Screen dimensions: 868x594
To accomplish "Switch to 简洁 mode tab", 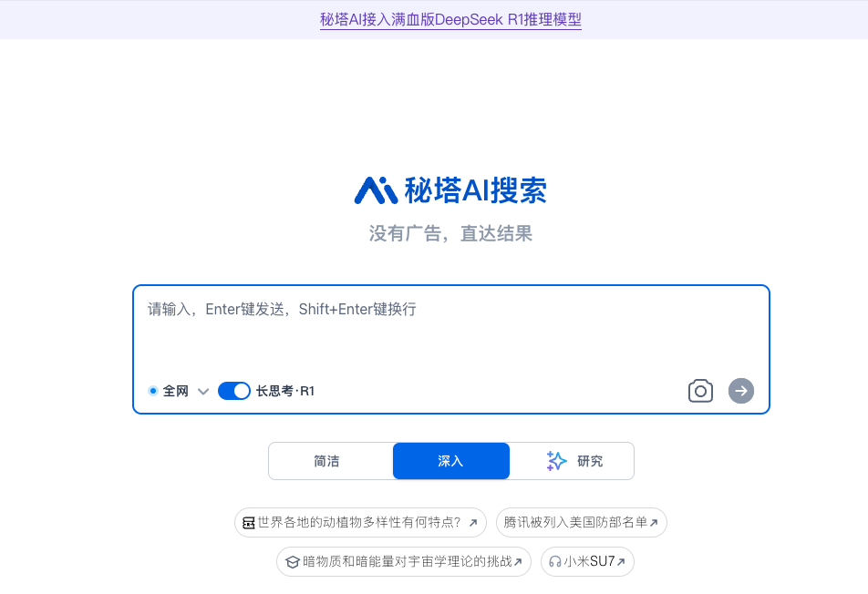I will pos(326,461).
